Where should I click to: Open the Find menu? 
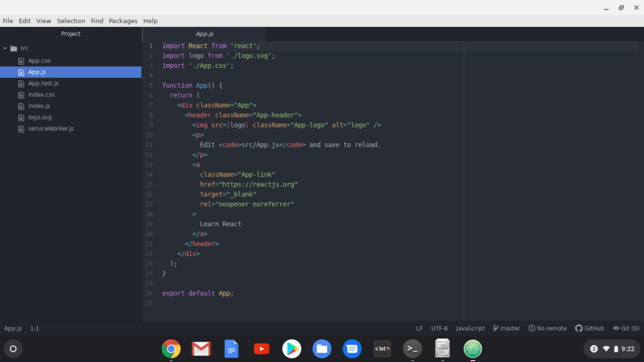(97, 21)
